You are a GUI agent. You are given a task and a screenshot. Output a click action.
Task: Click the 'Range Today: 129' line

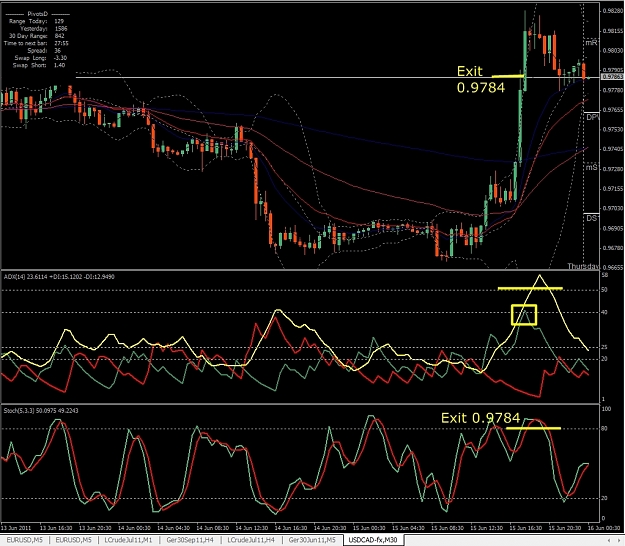click(36, 21)
